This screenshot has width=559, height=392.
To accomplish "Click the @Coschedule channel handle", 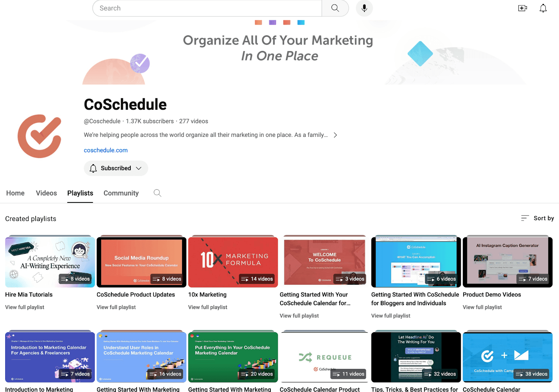I will point(102,121).
